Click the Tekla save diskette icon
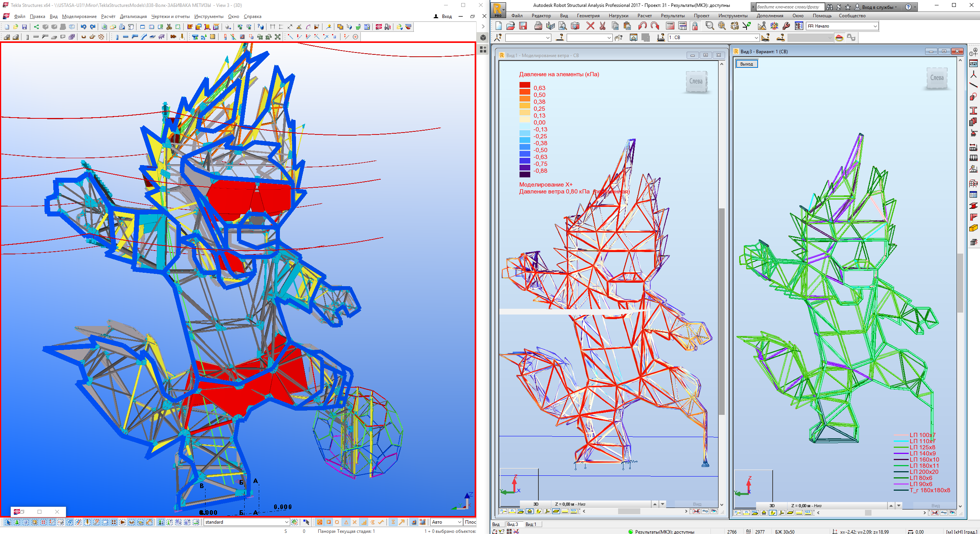The height and width of the screenshot is (534, 980). tap(24, 27)
